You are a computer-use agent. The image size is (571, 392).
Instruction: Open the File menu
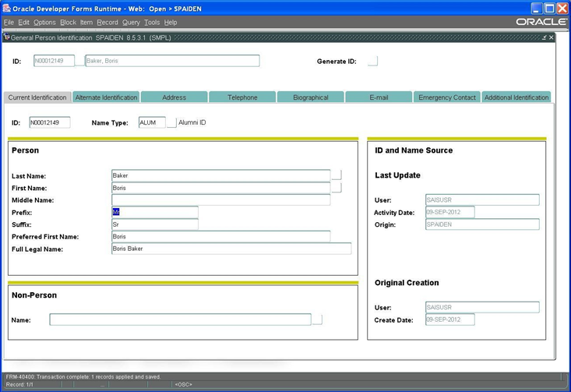[x=9, y=23]
